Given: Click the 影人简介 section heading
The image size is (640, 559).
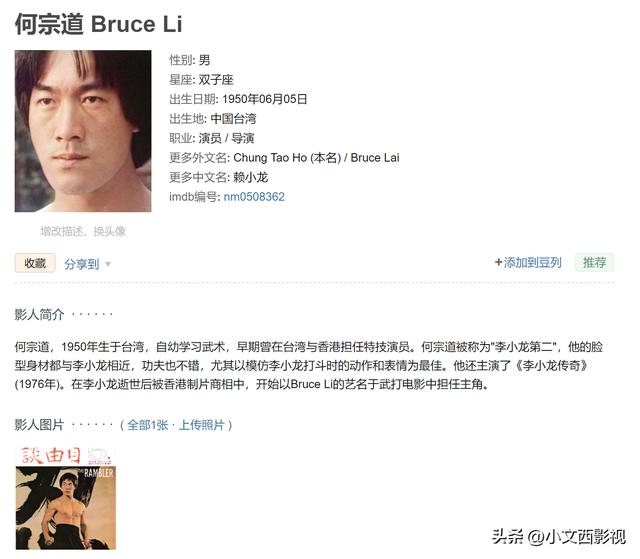Looking at the screenshot, I should coord(39,314).
